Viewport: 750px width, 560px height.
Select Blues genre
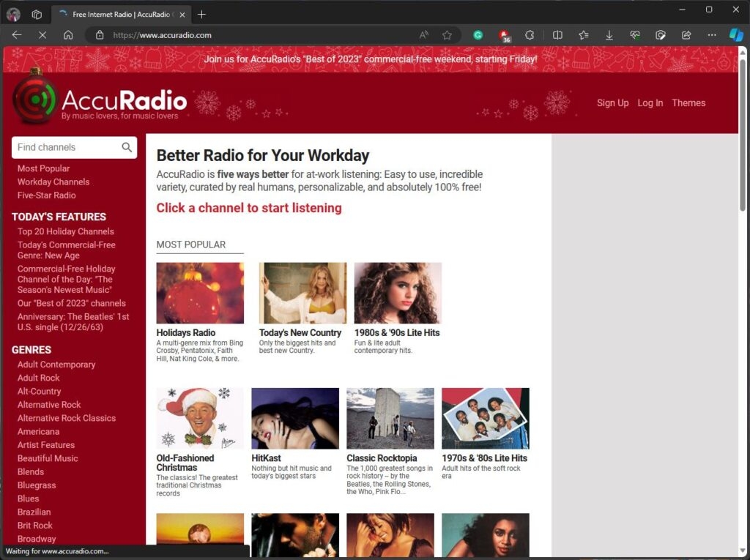(x=29, y=499)
